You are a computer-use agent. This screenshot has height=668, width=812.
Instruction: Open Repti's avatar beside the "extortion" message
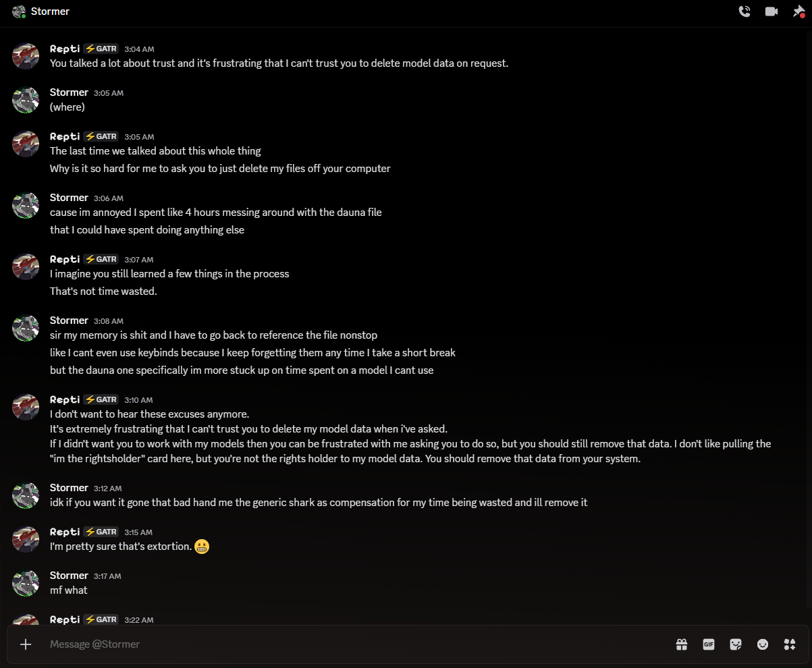[26, 538]
